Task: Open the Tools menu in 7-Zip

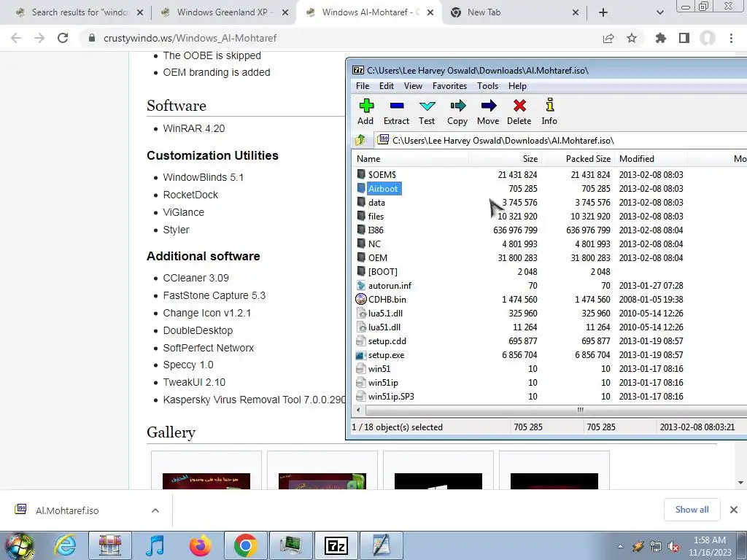Action: pos(488,86)
